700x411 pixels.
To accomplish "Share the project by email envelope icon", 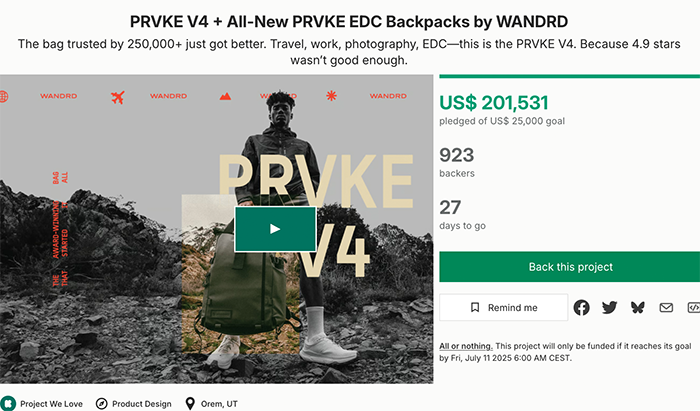I will (666, 307).
